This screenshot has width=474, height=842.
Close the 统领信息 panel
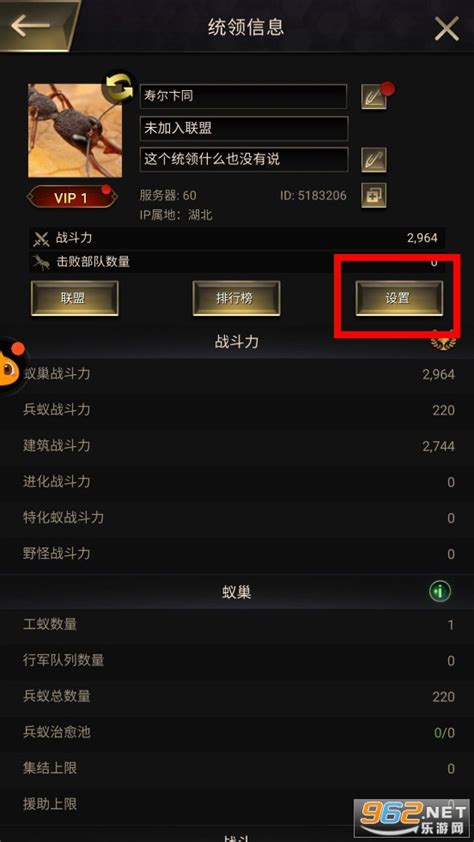click(447, 28)
